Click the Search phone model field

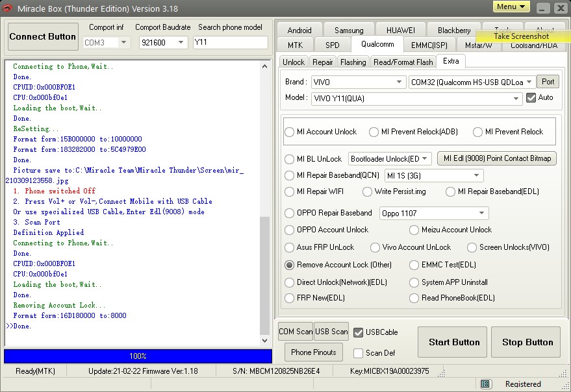[x=230, y=42]
